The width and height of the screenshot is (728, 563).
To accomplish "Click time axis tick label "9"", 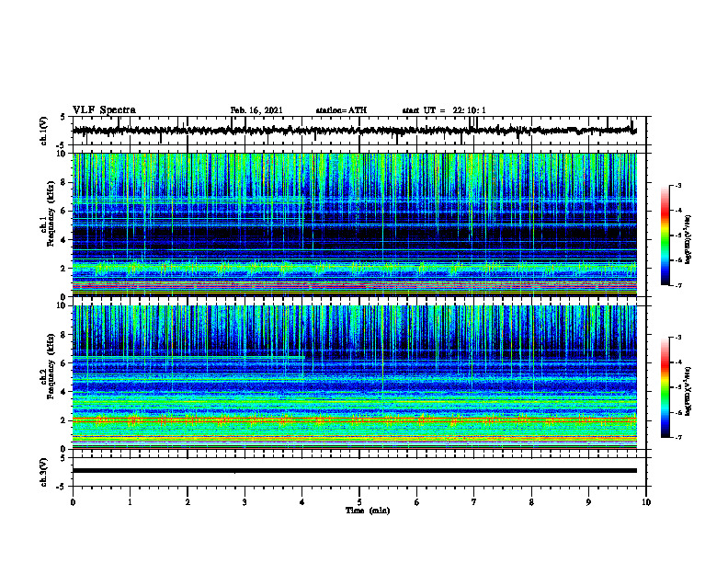I will [x=588, y=502].
